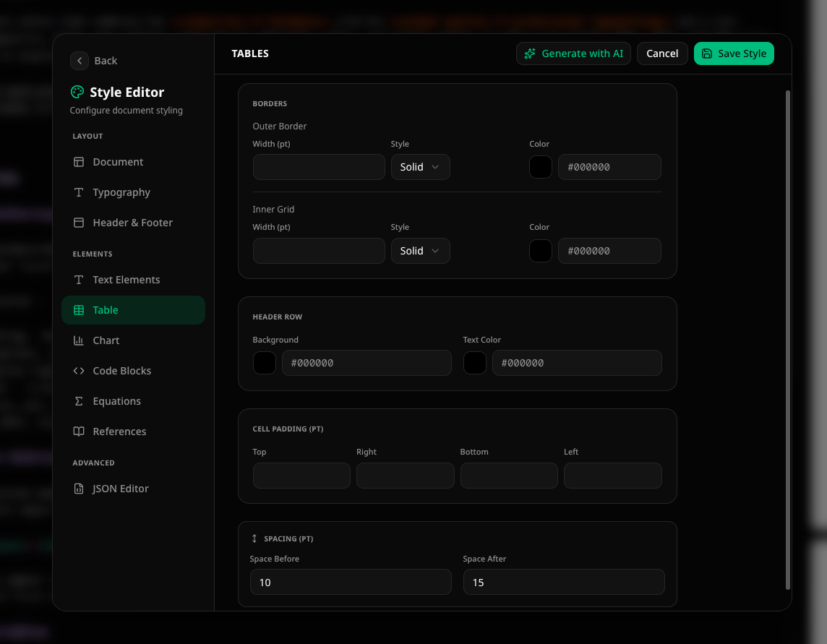Edit Space Before value 10
Viewport: 827px width, 644px height.
tap(351, 582)
